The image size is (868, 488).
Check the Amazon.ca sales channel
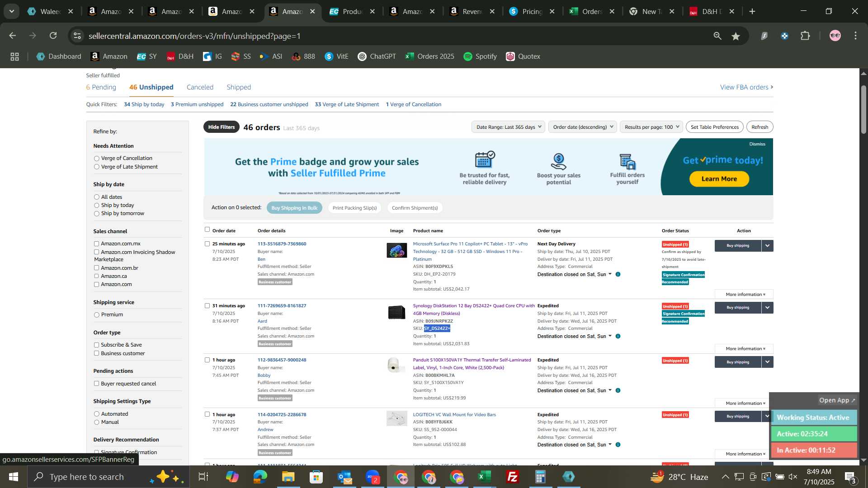point(96,276)
